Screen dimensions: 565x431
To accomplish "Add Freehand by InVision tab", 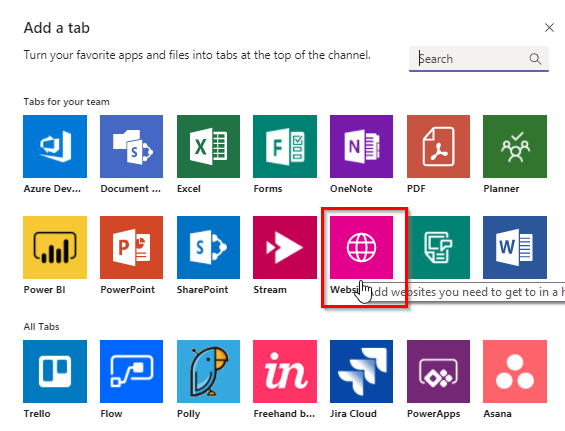I will point(285,371).
